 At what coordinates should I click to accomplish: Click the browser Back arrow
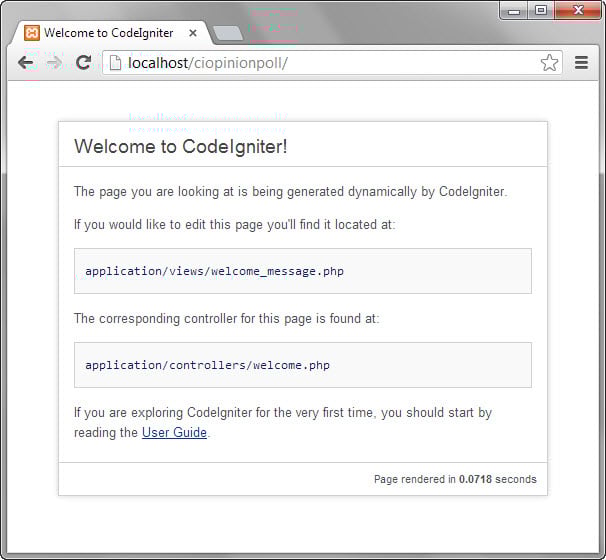pos(25,63)
